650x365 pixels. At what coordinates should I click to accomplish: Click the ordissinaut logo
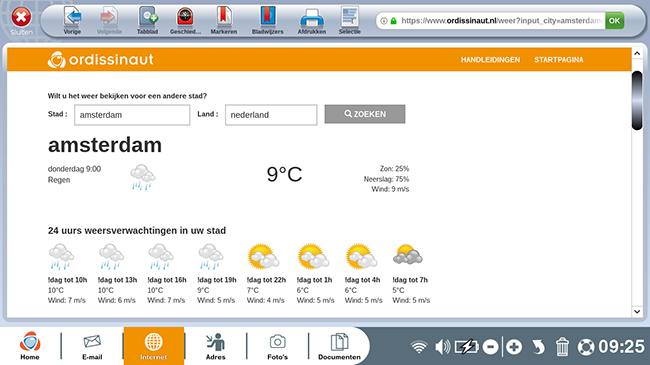(100, 60)
